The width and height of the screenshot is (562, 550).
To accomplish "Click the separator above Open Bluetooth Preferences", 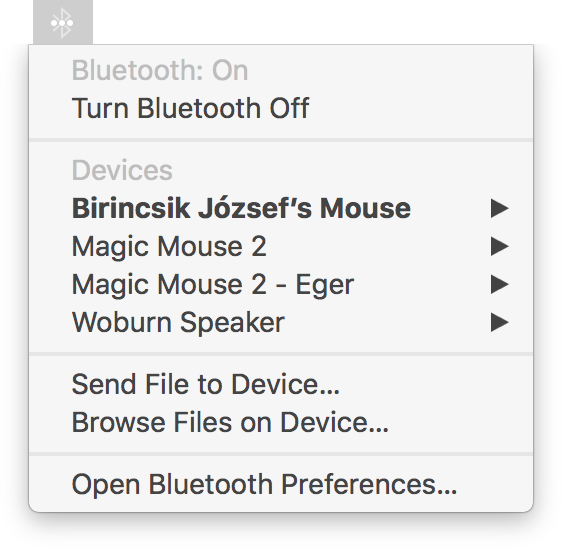I will tap(281, 454).
